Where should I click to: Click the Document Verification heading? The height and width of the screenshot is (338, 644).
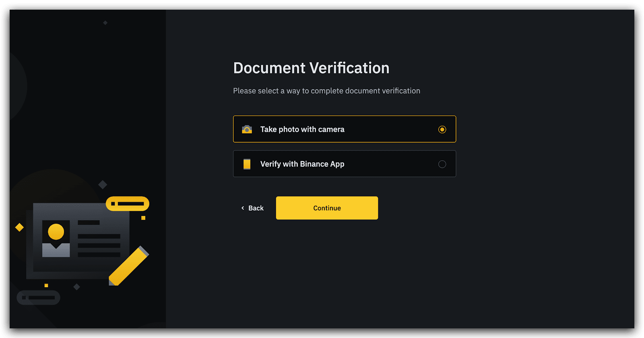(311, 68)
